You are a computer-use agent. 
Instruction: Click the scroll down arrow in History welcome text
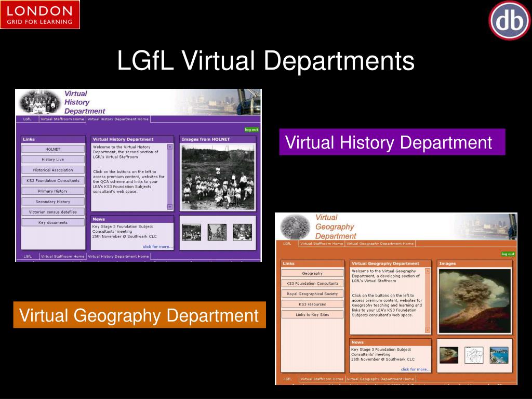[170, 207]
